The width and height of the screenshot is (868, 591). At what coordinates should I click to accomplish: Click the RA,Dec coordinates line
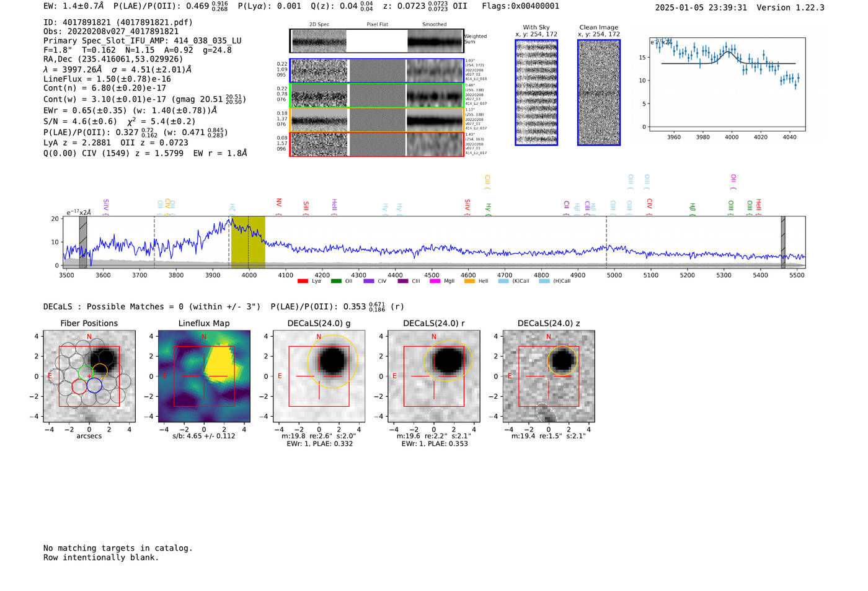[113, 60]
